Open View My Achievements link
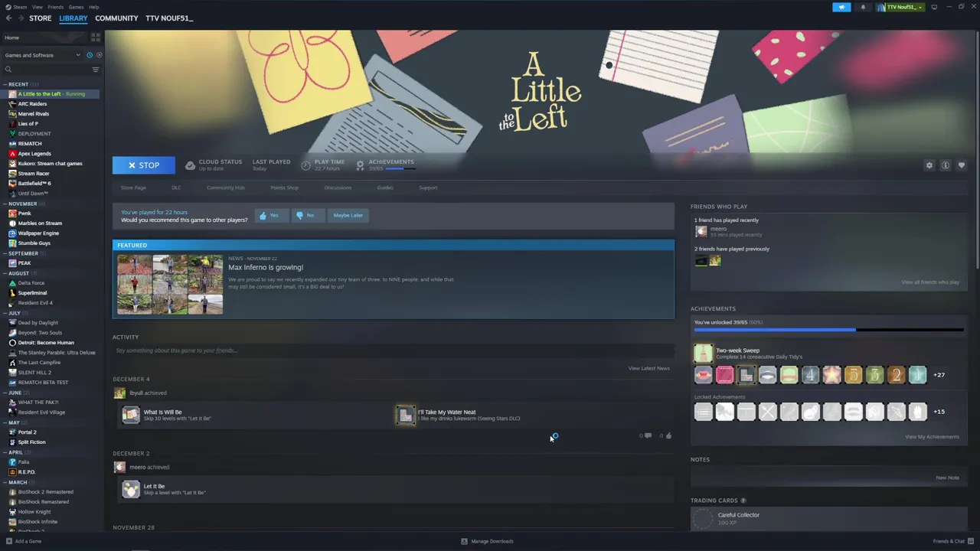 coord(932,437)
